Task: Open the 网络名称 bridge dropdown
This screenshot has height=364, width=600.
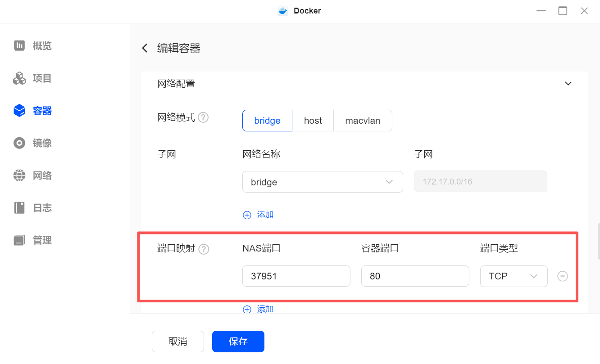Action: point(323,182)
